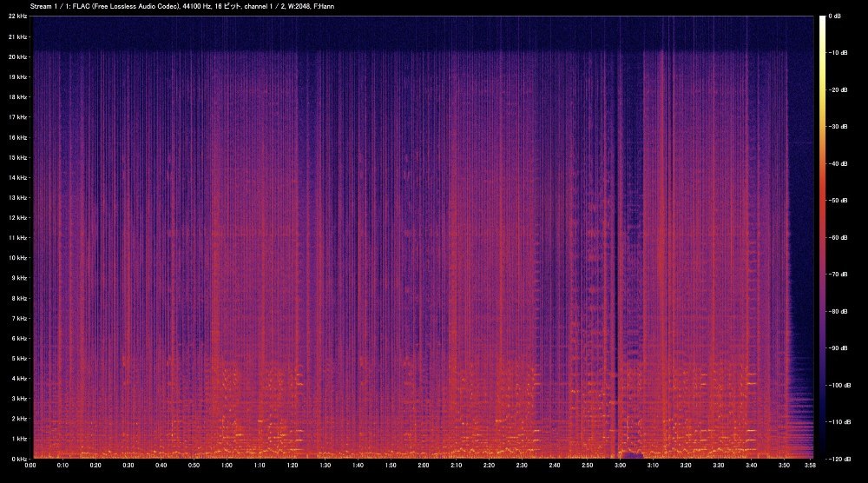Select the "1:50" time label

click(391, 466)
